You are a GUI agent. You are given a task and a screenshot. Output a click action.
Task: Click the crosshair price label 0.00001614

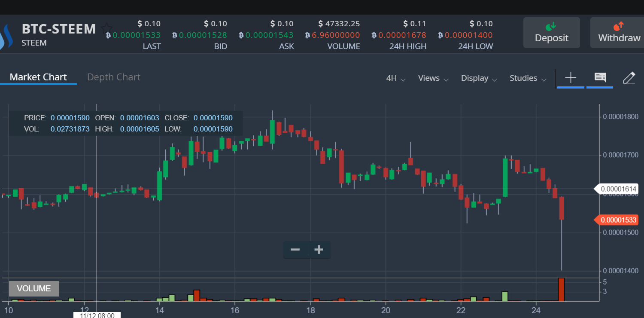[617, 189]
